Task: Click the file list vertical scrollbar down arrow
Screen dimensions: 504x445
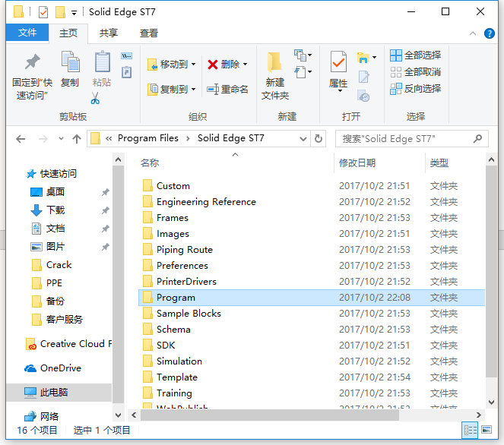Action: tap(491, 402)
